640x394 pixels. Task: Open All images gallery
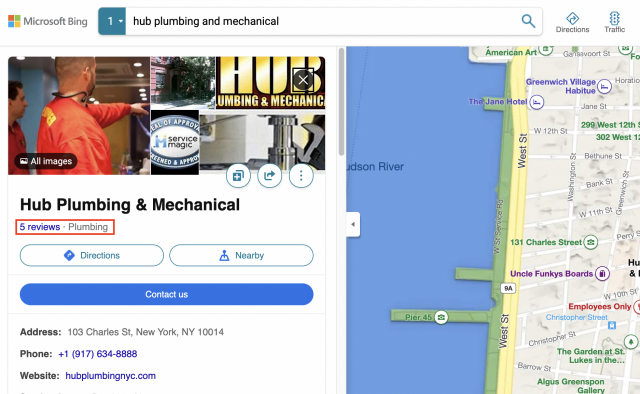(x=46, y=161)
